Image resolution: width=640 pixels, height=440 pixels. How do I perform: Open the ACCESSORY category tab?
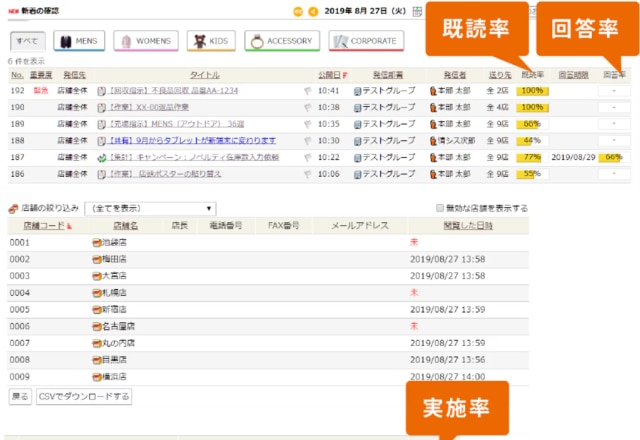[281, 41]
